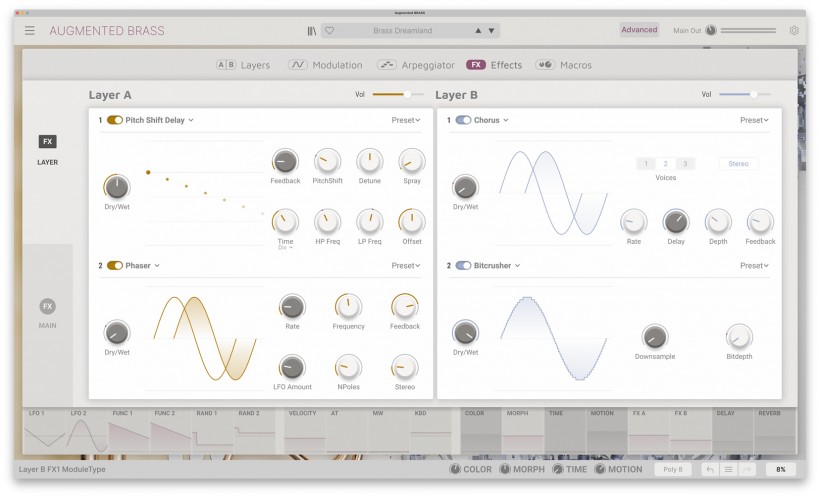Switch to the Modulation tab
Viewport: 820px width, 497px height.
(x=325, y=65)
